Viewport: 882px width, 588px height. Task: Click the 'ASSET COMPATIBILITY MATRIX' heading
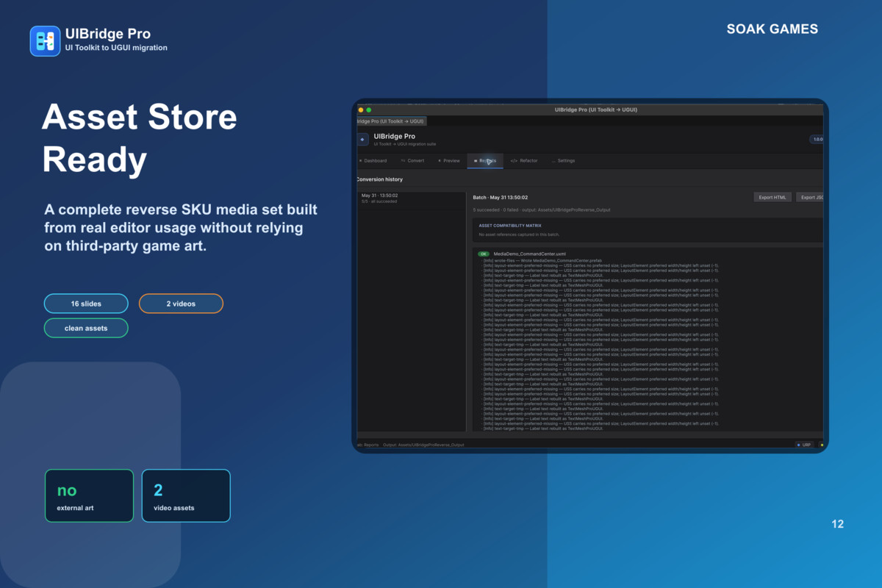pos(510,226)
